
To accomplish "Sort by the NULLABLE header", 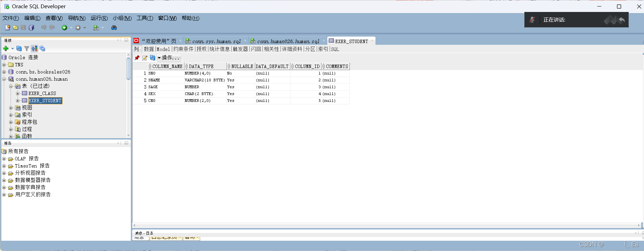I will coord(241,66).
